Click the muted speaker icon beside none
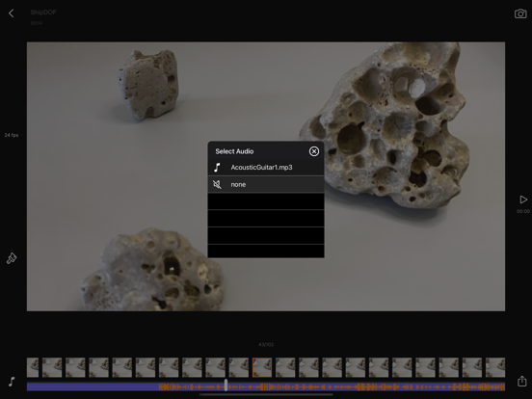532x399 pixels. coord(217,185)
